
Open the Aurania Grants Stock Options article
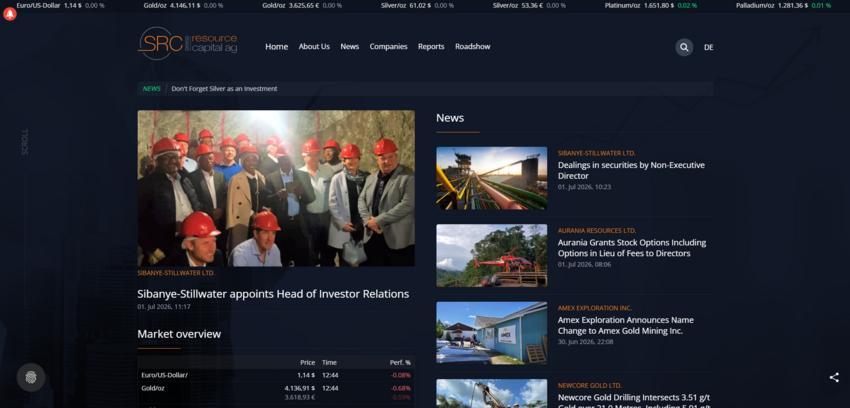[632, 248]
